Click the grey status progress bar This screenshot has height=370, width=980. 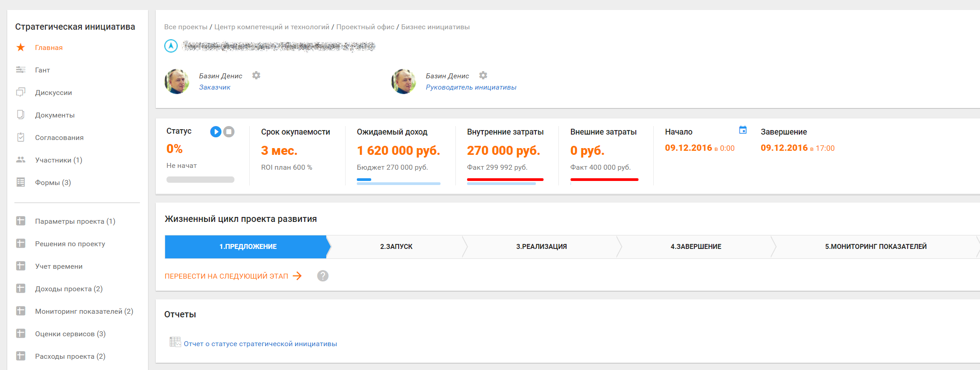point(200,180)
